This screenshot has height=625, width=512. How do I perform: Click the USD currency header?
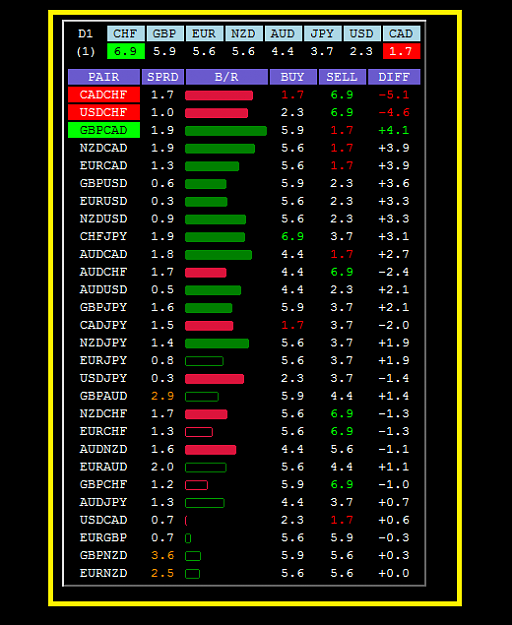(x=362, y=33)
